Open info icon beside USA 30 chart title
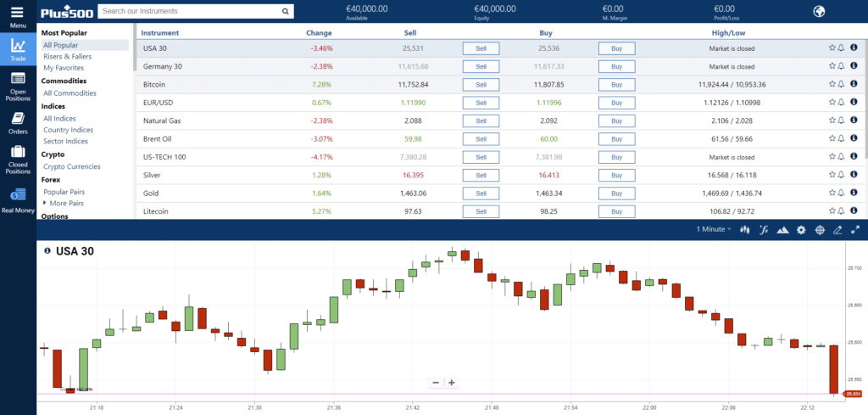The image size is (868, 415). point(47,251)
